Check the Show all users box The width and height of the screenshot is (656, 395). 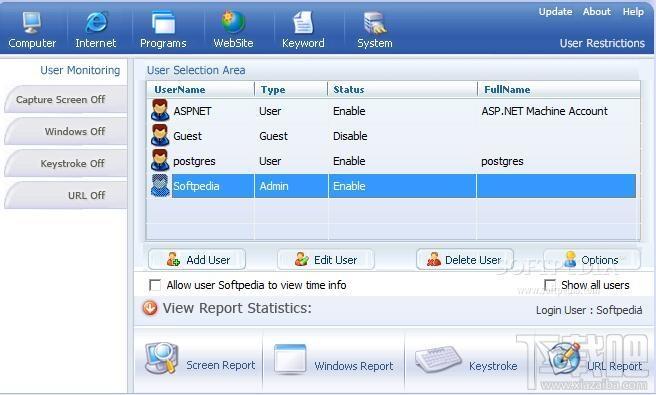tap(550, 285)
